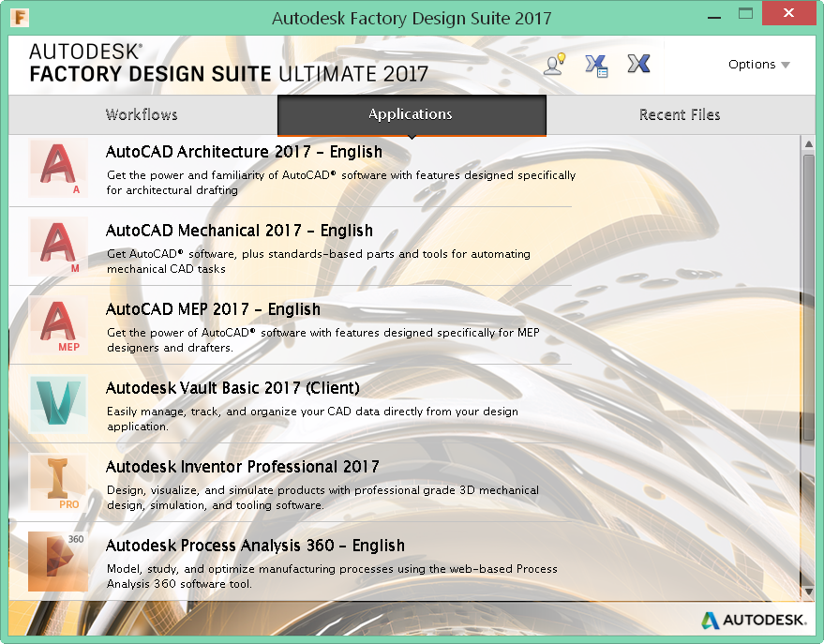Open Autodesk Inventor Professional 2017 title

242,467
